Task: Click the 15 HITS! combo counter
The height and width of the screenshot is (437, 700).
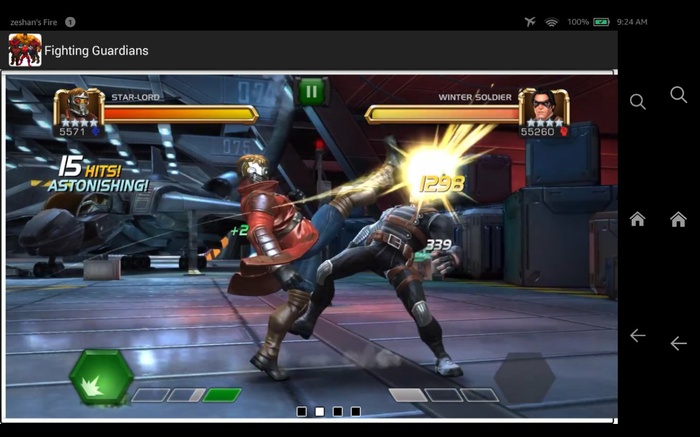Action: [90, 167]
